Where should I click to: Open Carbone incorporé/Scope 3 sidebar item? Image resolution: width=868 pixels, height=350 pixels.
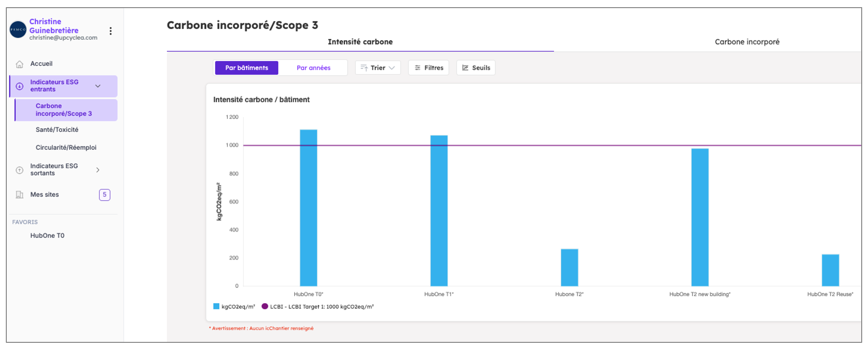click(x=66, y=110)
